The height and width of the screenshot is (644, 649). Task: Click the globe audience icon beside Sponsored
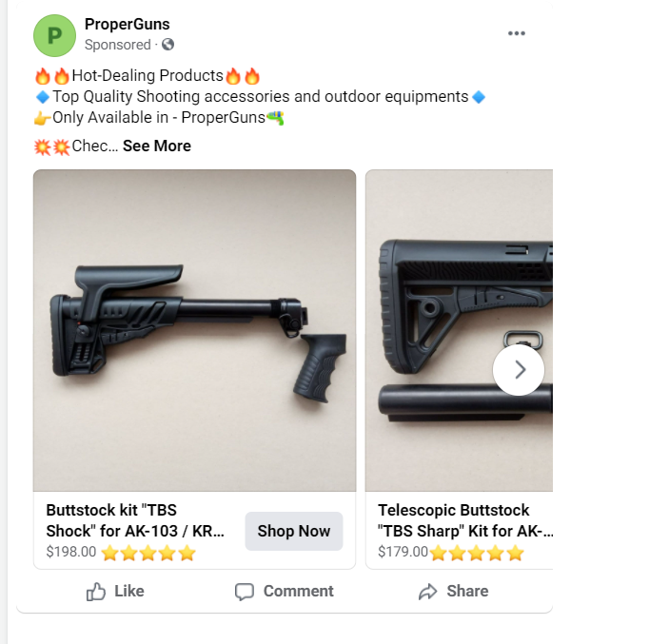(x=168, y=45)
